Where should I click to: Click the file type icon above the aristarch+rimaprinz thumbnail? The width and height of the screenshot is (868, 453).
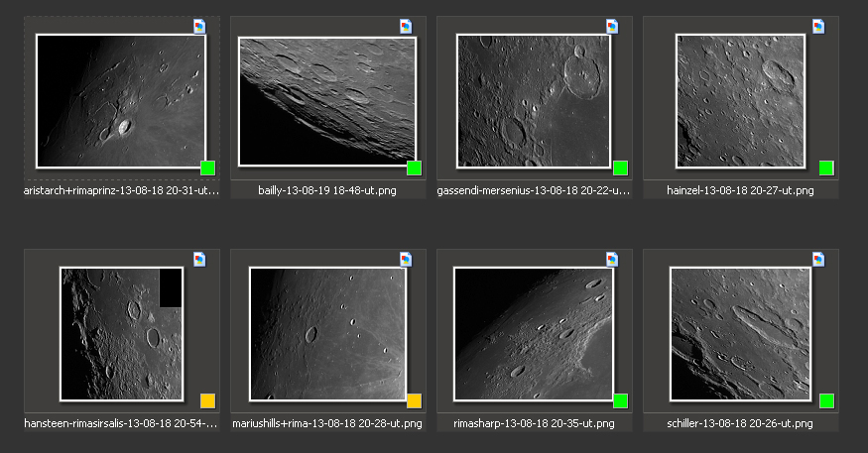(199, 26)
